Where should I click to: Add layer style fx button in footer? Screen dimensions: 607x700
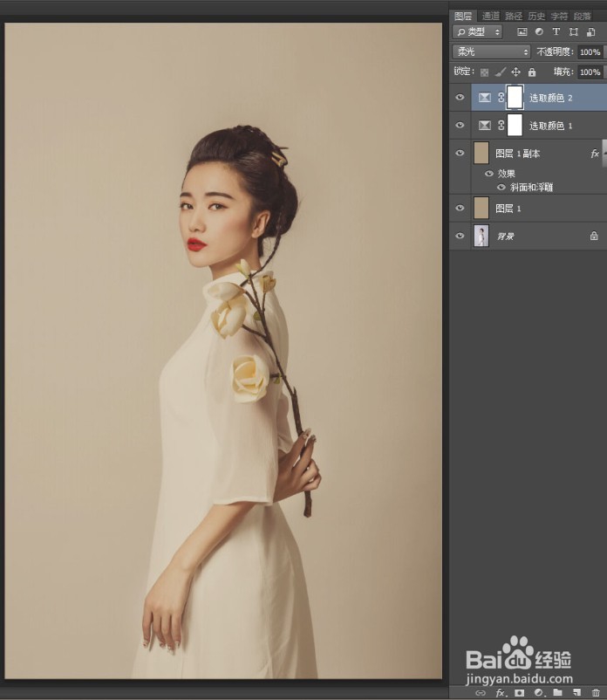tap(501, 693)
